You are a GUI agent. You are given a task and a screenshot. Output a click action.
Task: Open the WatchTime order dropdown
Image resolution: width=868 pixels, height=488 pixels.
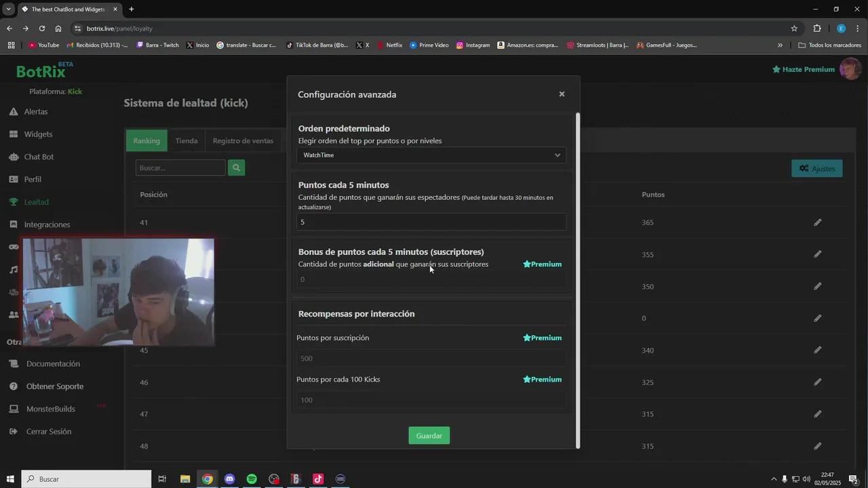point(431,155)
